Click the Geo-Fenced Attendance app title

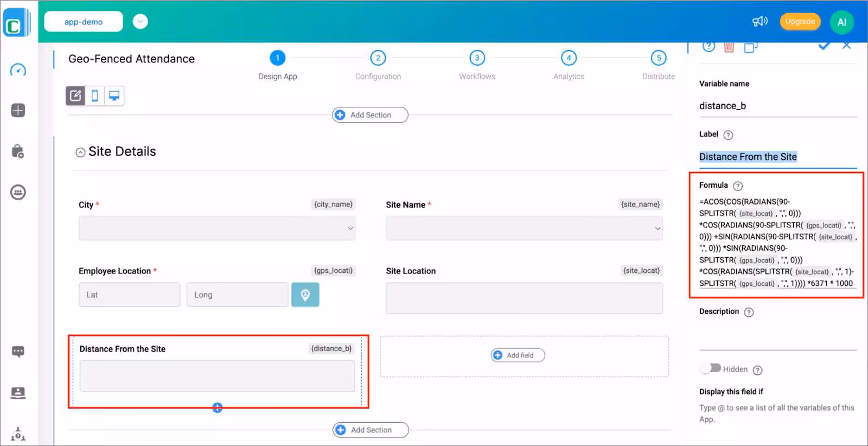(131, 59)
